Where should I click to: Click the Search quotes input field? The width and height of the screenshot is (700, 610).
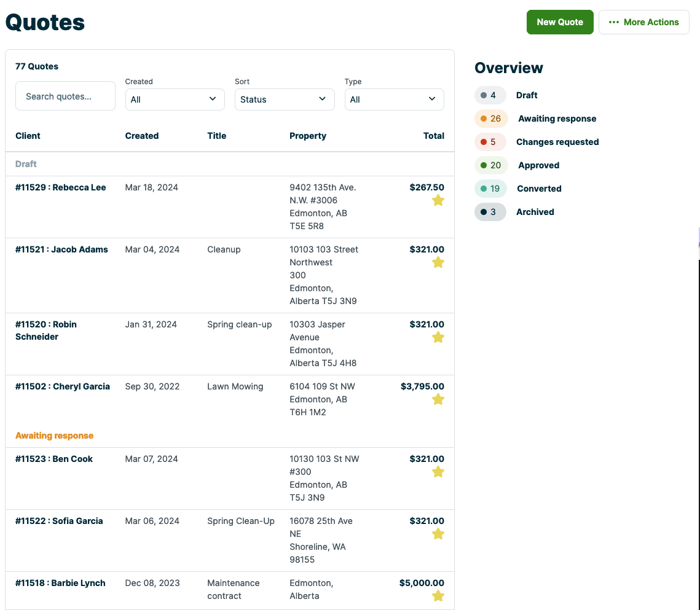65,96
